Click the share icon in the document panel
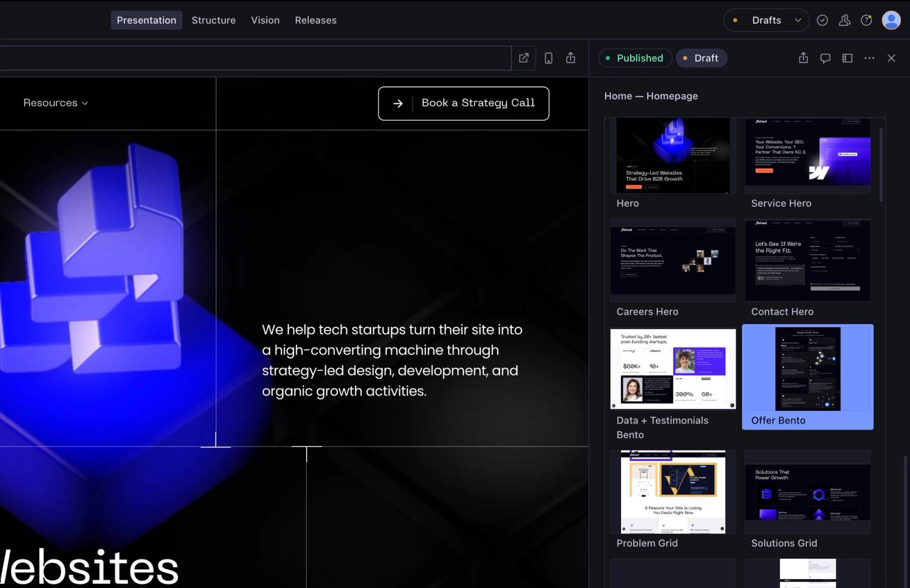The image size is (910, 588). [803, 58]
